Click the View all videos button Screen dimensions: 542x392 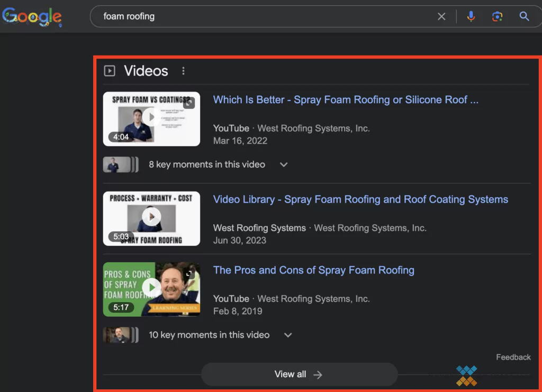coord(300,375)
